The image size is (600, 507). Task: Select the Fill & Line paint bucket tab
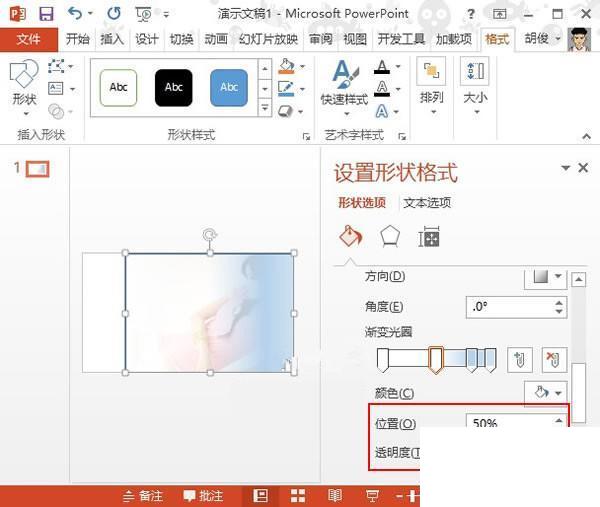pos(351,236)
